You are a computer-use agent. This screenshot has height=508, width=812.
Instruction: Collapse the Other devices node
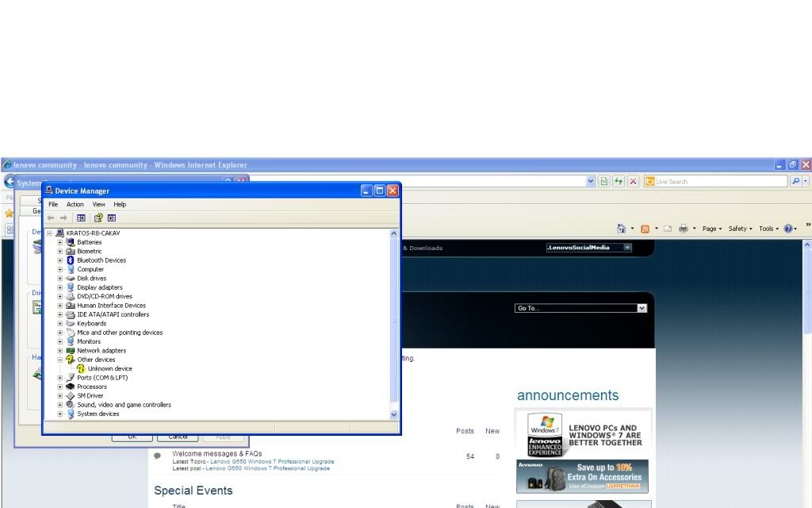point(60,360)
